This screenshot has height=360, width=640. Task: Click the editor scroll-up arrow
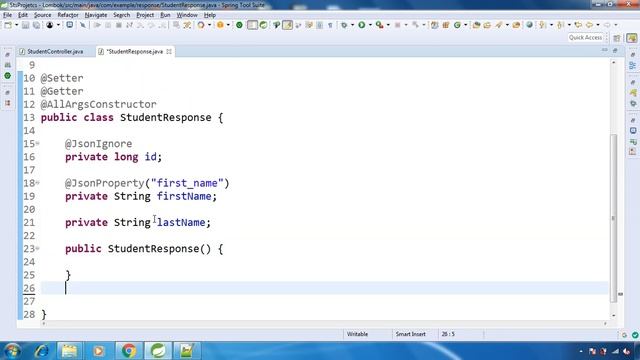pos(613,62)
